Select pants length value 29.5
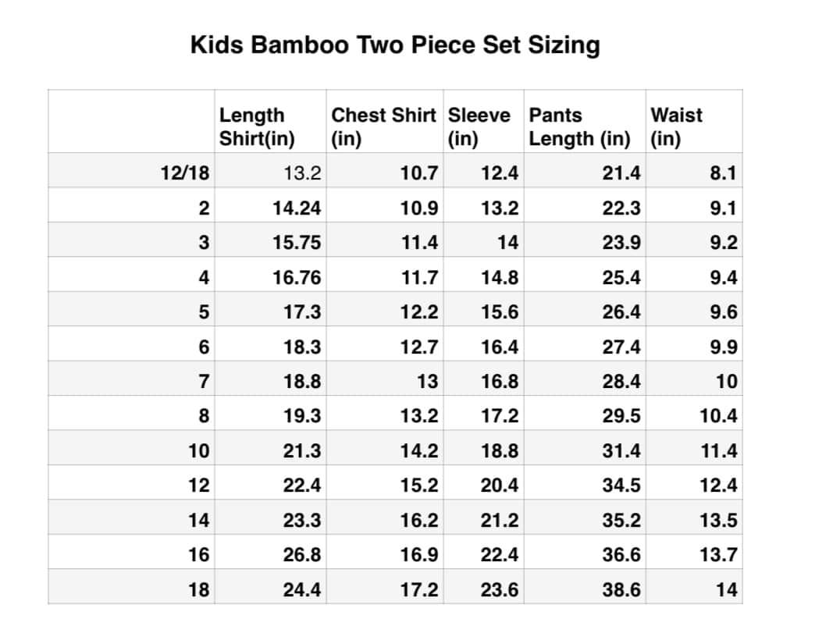 tap(621, 416)
